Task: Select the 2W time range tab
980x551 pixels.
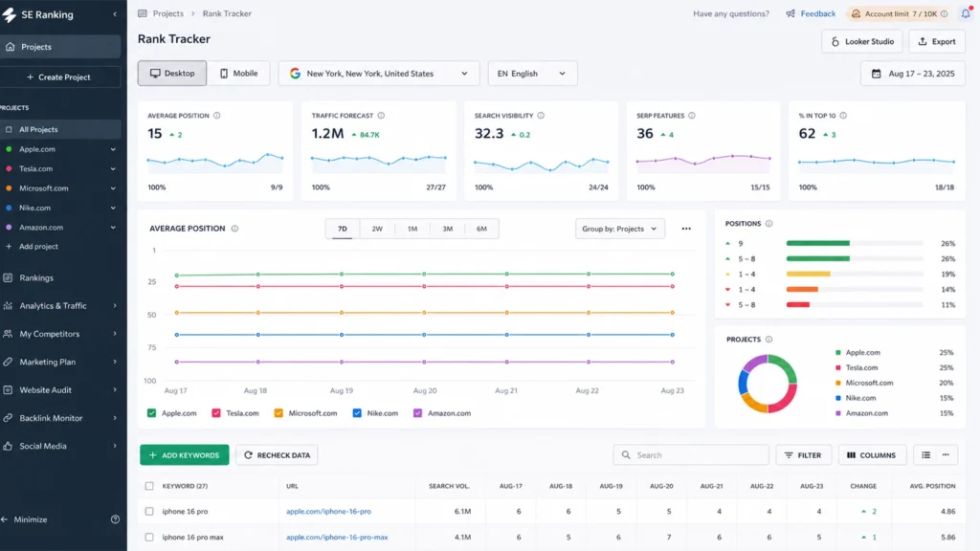Action: click(x=377, y=229)
